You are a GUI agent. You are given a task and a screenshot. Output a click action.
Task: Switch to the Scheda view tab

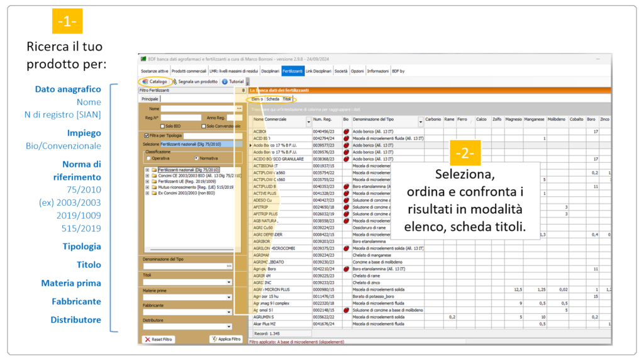[x=272, y=99]
